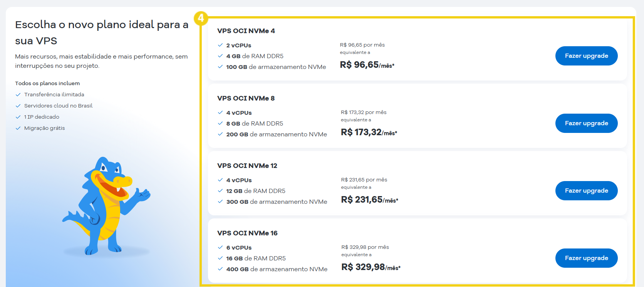644x287 pixels.
Task: Click the Servidores cloud no Brasil text
Action: coord(58,106)
